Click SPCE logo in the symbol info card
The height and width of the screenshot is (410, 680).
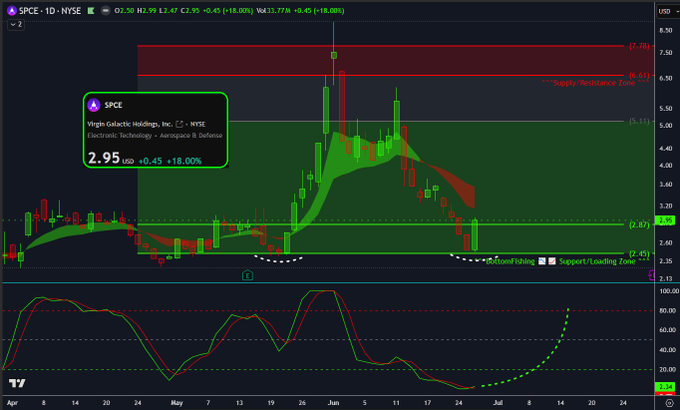(94, 105)
